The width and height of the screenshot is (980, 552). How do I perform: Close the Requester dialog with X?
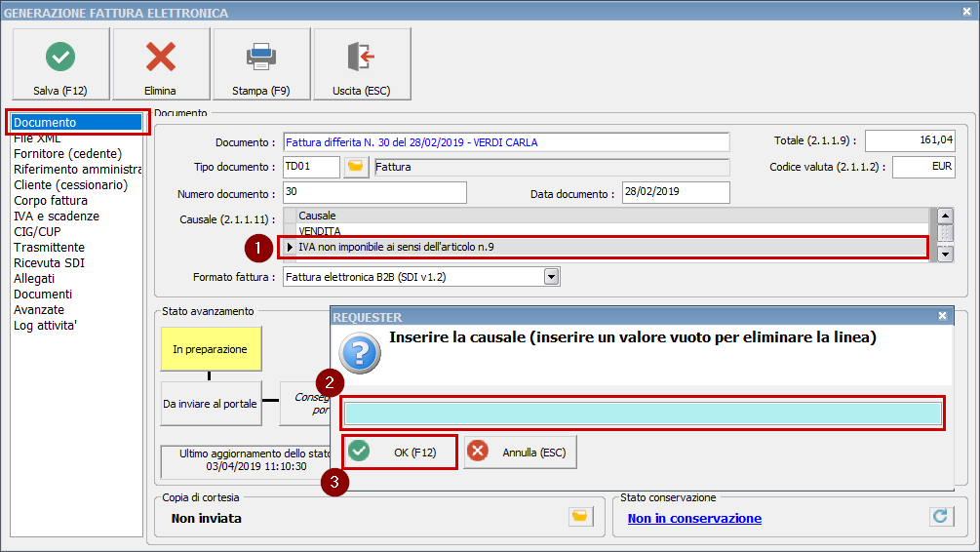pos(942,317)
